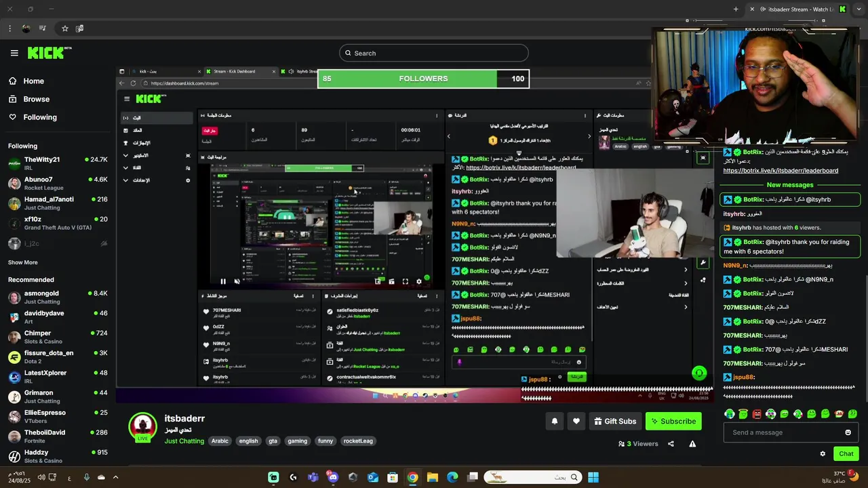Screen dimensions: 868x488
Task: Select the english stream tag
Action: [248, 441]
